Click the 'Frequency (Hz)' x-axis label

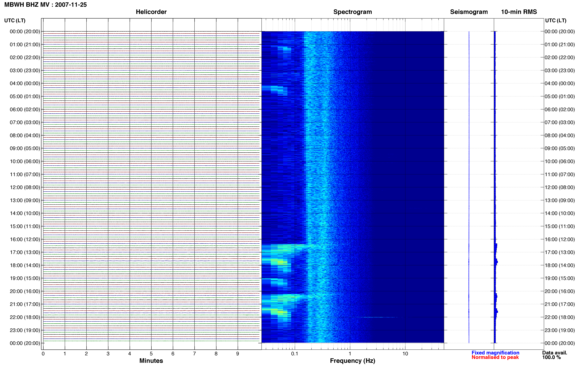tap(352, 361)
